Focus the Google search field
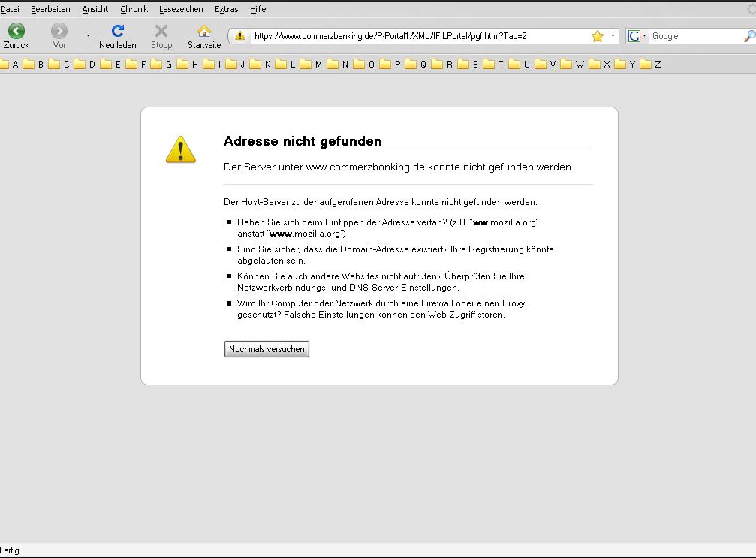 click(696, 36)
